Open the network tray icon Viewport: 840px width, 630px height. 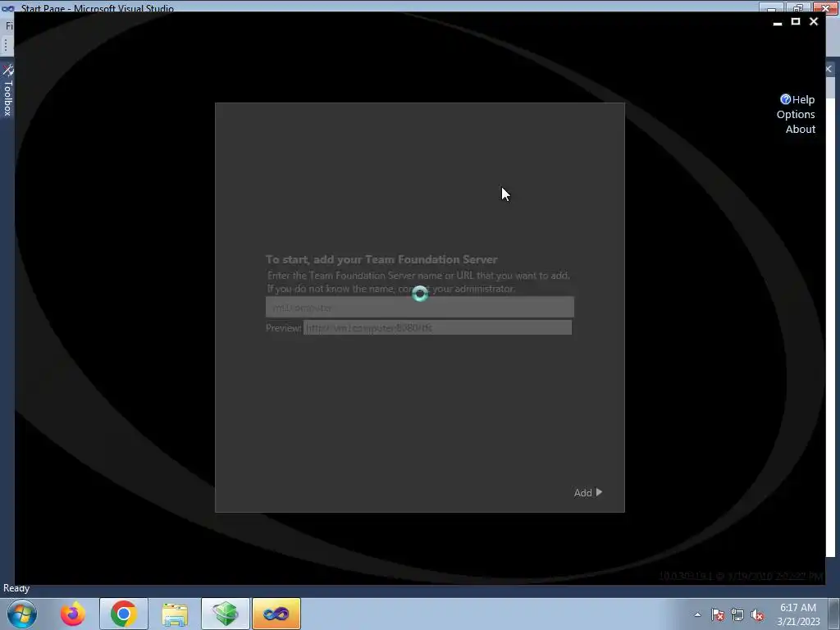737,614
